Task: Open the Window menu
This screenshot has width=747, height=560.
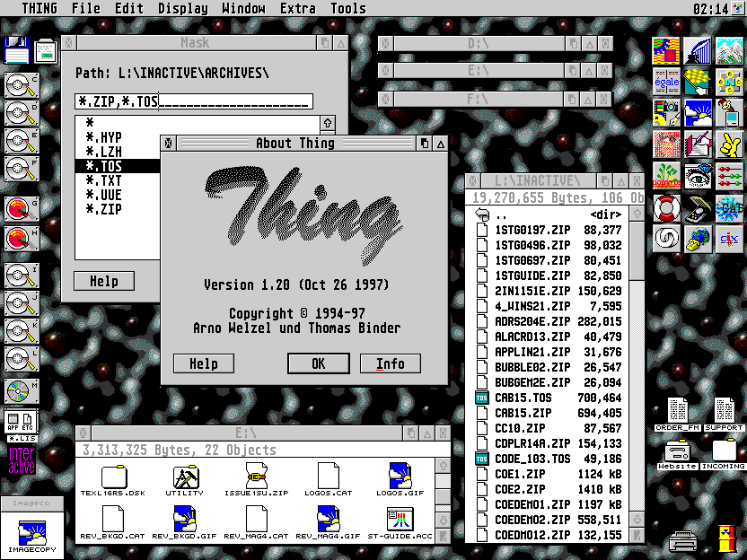Action: 243,9
